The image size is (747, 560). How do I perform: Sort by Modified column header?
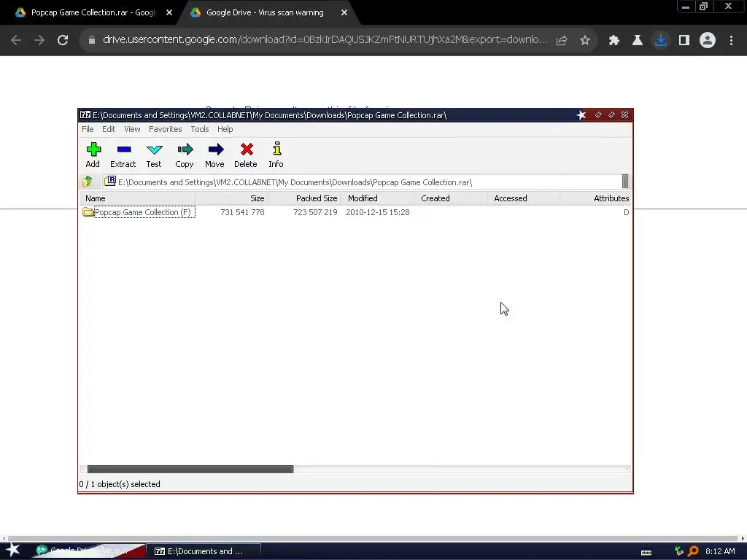[377, 198]
